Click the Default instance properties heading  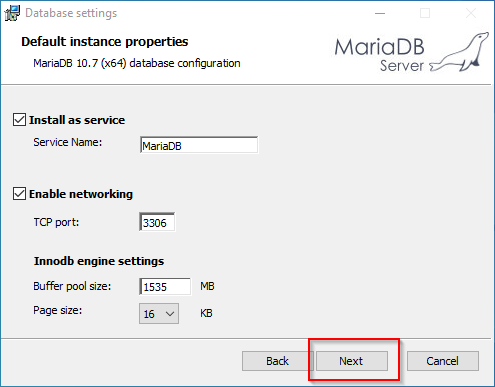click(105, 42)
